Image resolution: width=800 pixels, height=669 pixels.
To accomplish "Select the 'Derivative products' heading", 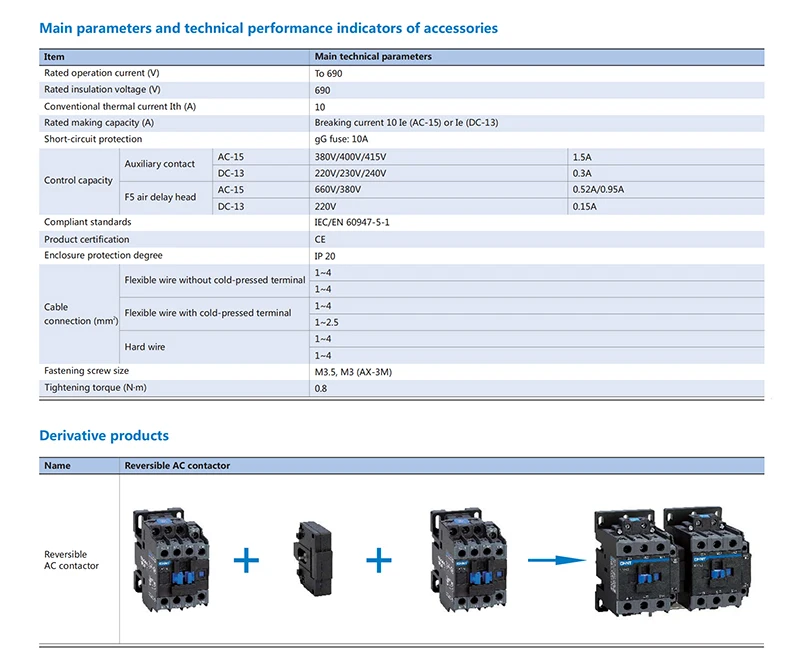I will click(x=104, y=435).
